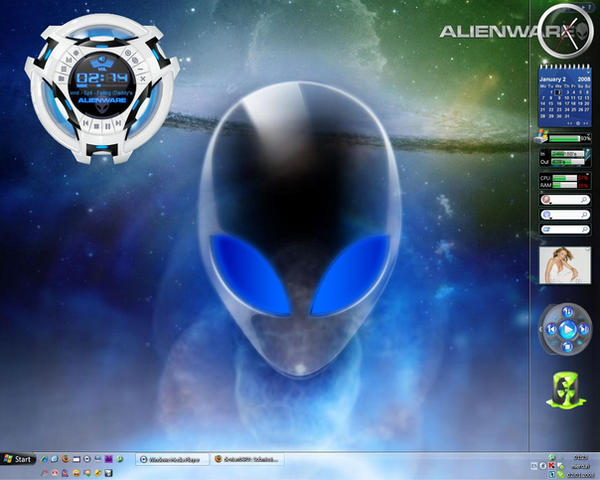This screenshot has height=480, width=600.
Task: Go to next month in calendar gadget
Action: click(586, 123)
